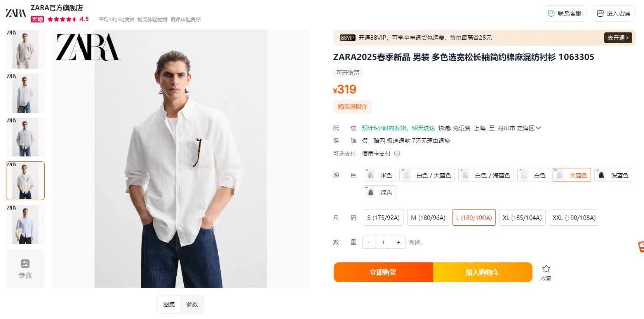Switch to the 图集 gallery tab
This screenshot has height=319, width=644.
[169, 304]
